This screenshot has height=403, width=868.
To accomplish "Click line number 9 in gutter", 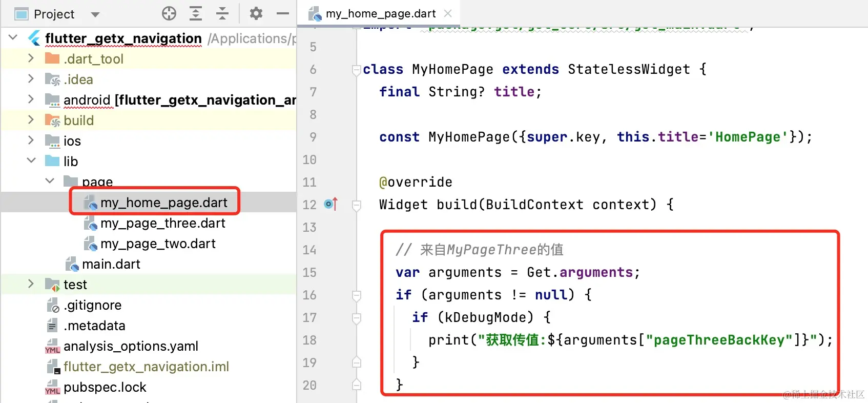I will coord(313,137).
